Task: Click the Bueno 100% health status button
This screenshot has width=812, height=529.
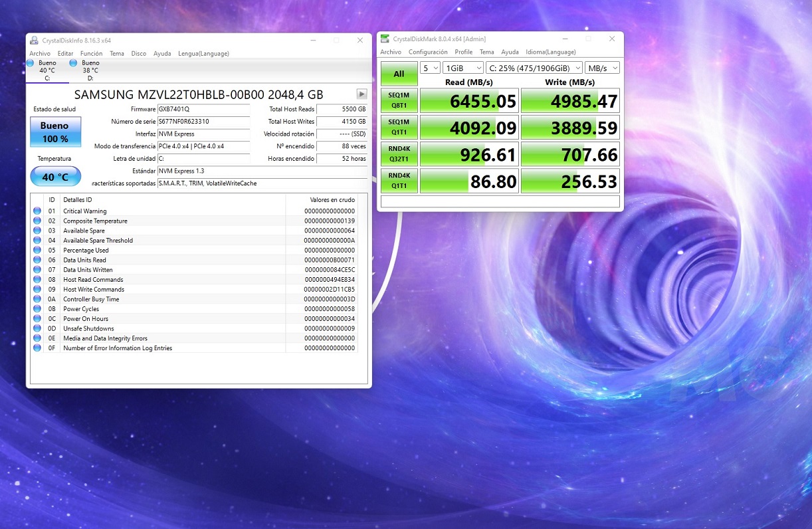Action: [55, 132]
